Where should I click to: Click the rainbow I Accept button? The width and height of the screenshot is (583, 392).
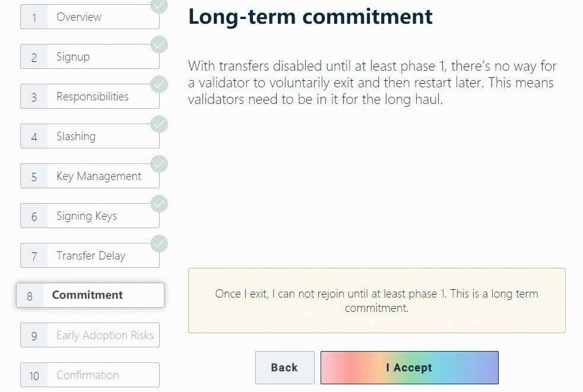pos(409,368)
